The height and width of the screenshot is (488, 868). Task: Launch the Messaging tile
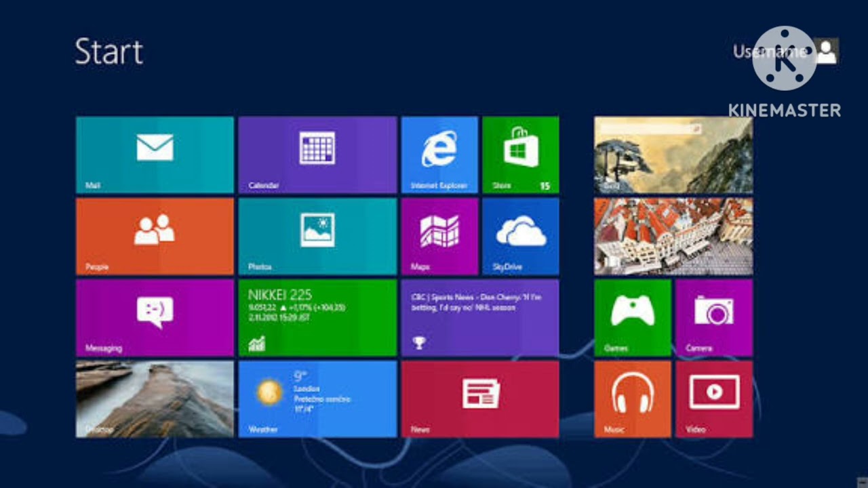point(155,318)
